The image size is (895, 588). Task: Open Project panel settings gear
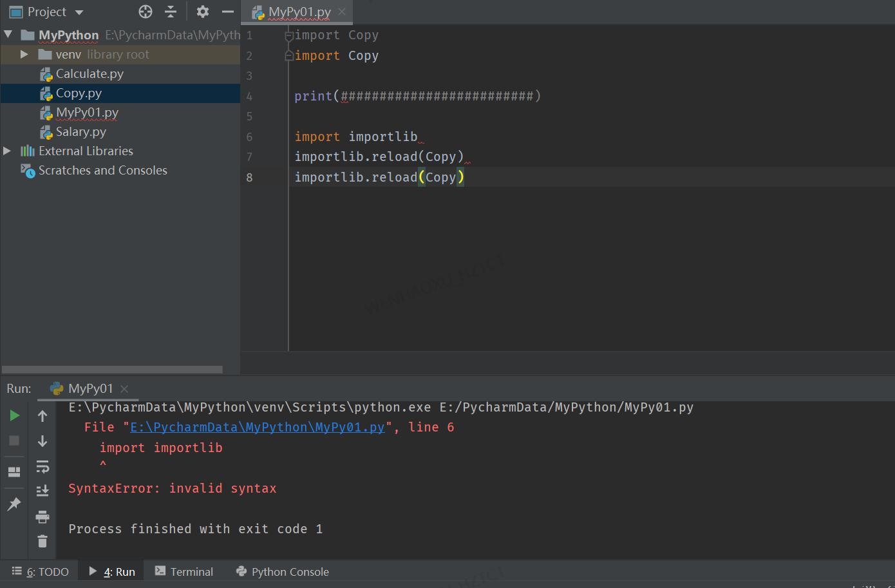click(x=202, y=12)
